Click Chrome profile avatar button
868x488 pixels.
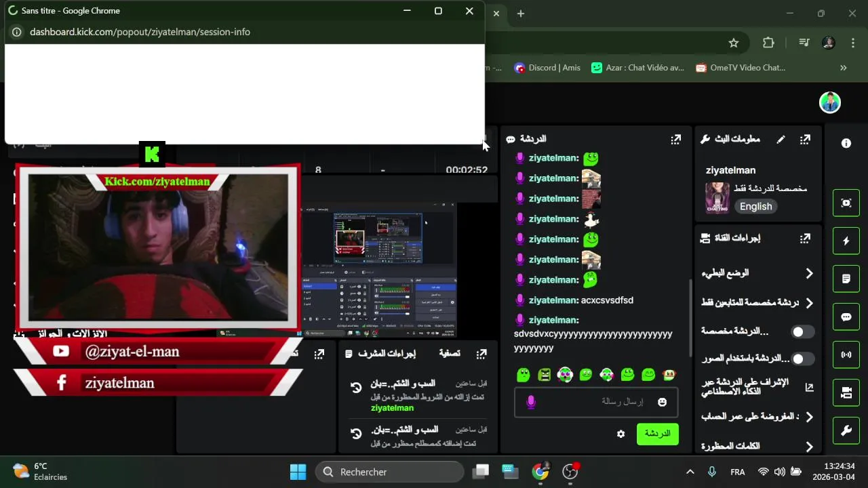coord(829,43)
